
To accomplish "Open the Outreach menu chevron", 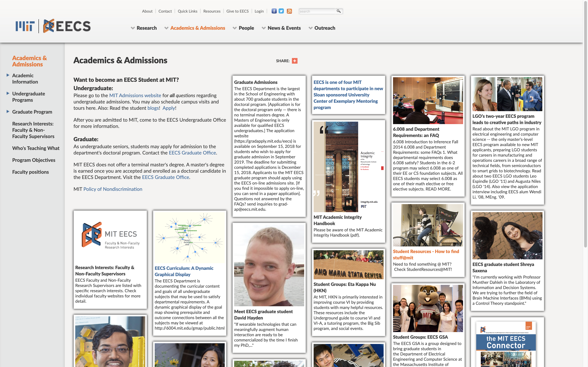I will (310, 28).
